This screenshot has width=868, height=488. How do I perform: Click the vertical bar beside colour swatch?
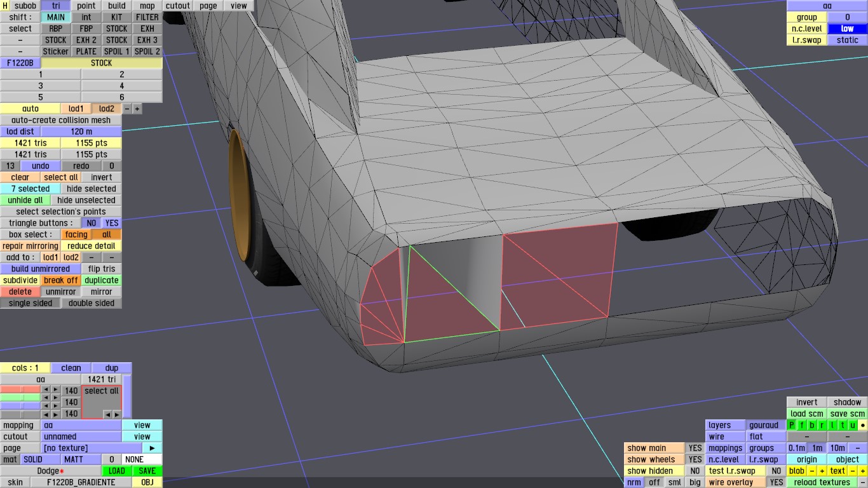point(127,396)
